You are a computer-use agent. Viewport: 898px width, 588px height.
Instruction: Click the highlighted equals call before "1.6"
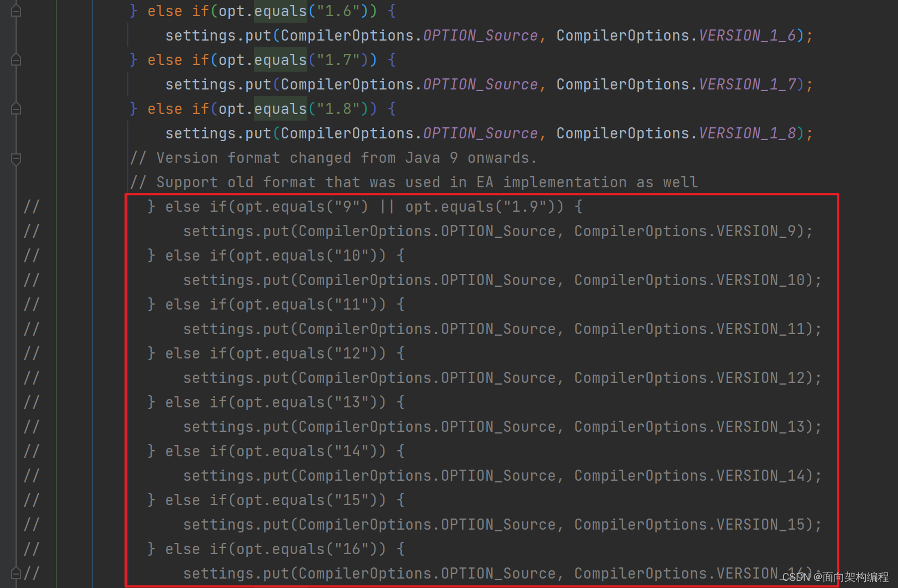point(281,11)
